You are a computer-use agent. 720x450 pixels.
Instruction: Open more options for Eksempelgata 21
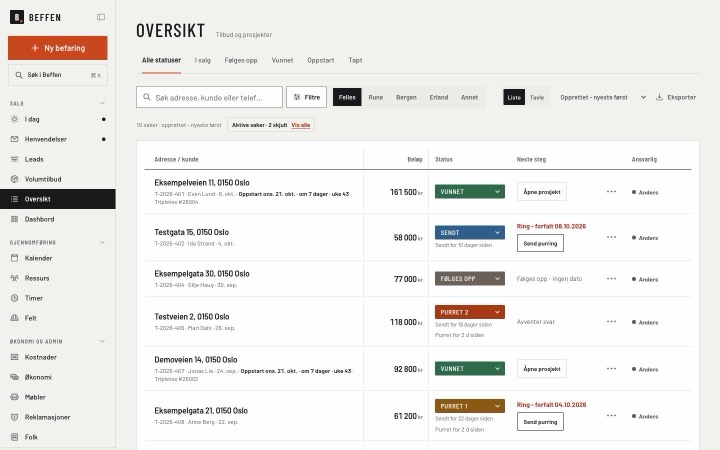(611, 416)
